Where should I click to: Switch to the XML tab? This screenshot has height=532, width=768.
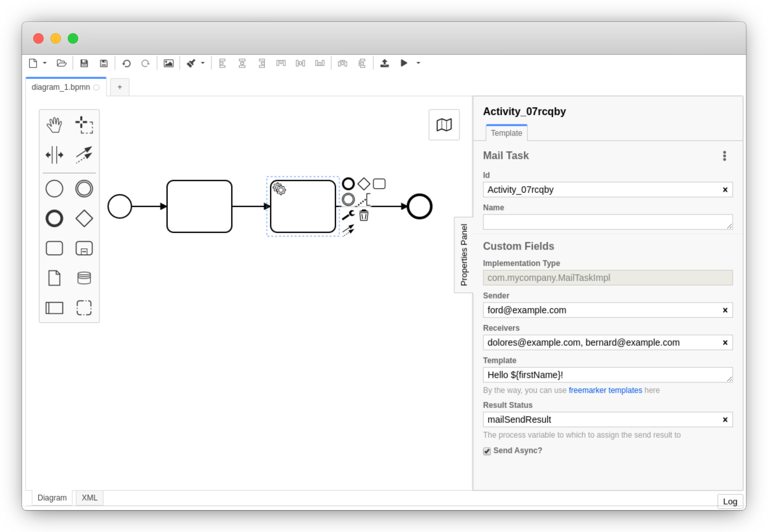pyautogui.click(x=89, y=497)
